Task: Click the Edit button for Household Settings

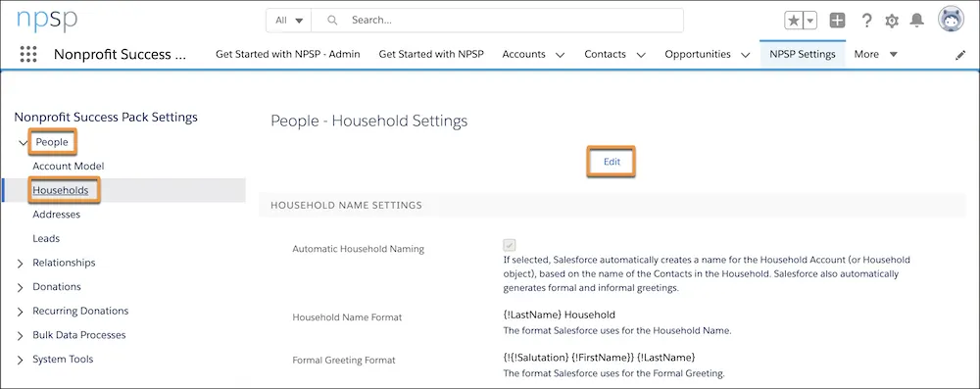Action: coord(612,162)
